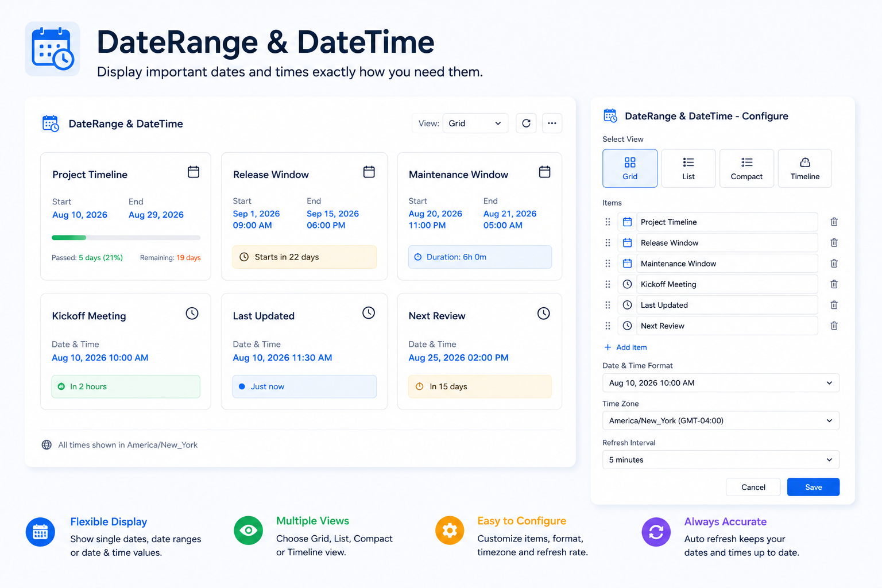
Task: Click the Add Item link
Action: 625,347
